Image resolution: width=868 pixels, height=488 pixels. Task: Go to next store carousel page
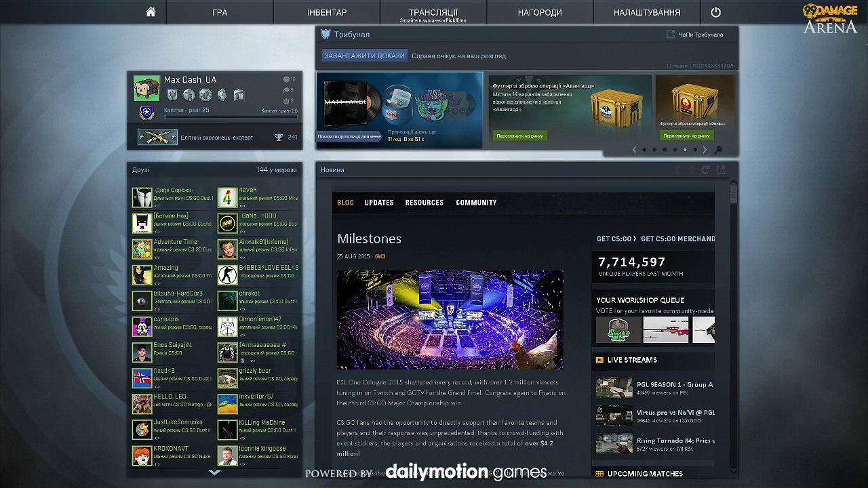point(705,150)
